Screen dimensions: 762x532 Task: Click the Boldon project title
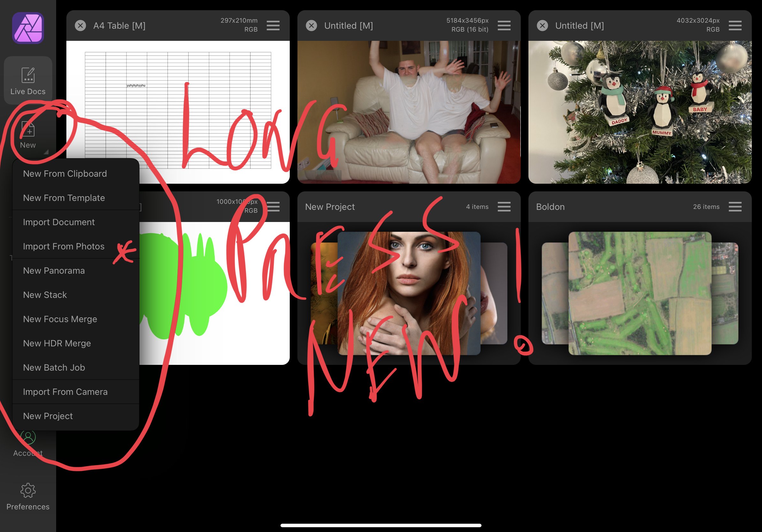[x=550, y=207]
